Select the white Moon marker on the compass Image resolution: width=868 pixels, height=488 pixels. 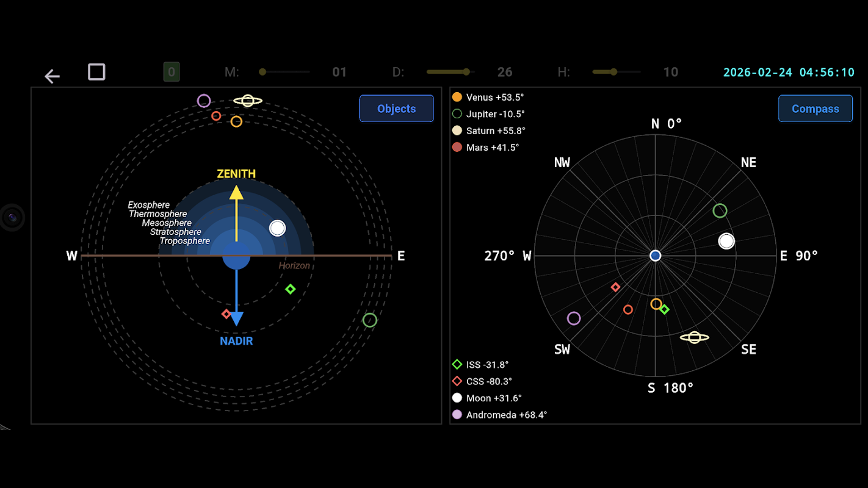point(726,241)
